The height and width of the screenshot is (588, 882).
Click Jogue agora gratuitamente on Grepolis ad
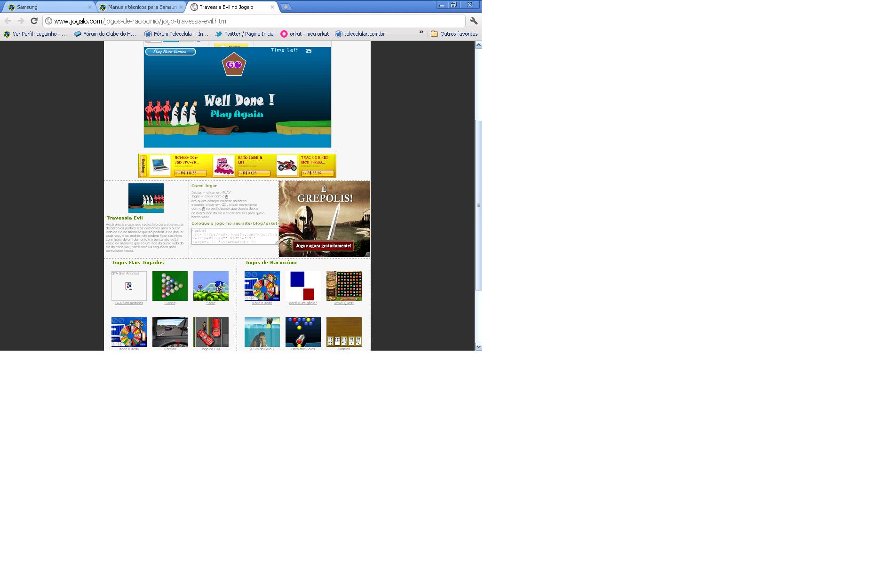323,246
